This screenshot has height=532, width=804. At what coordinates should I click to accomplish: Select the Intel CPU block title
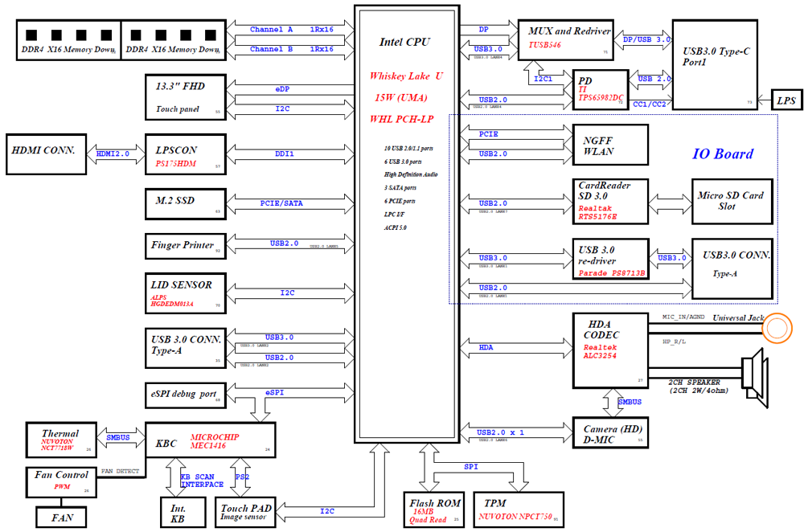point(404,42)
